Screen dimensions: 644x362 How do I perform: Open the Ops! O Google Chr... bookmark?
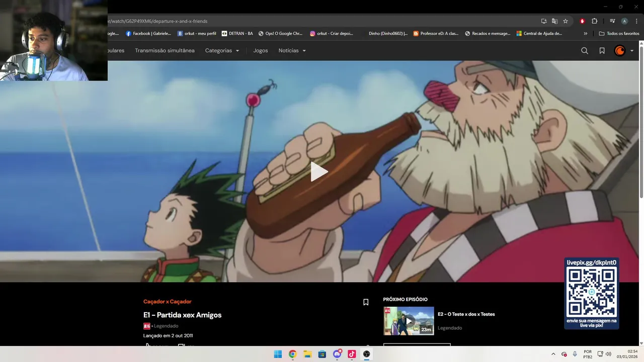(x=280, y=34)
